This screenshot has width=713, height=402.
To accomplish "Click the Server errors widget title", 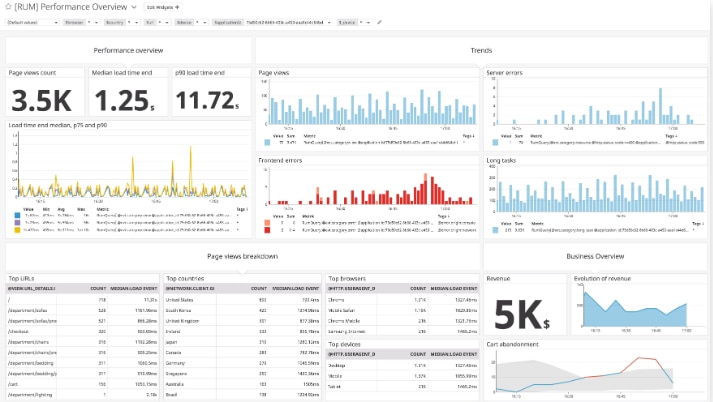I will tap(504, 73).
